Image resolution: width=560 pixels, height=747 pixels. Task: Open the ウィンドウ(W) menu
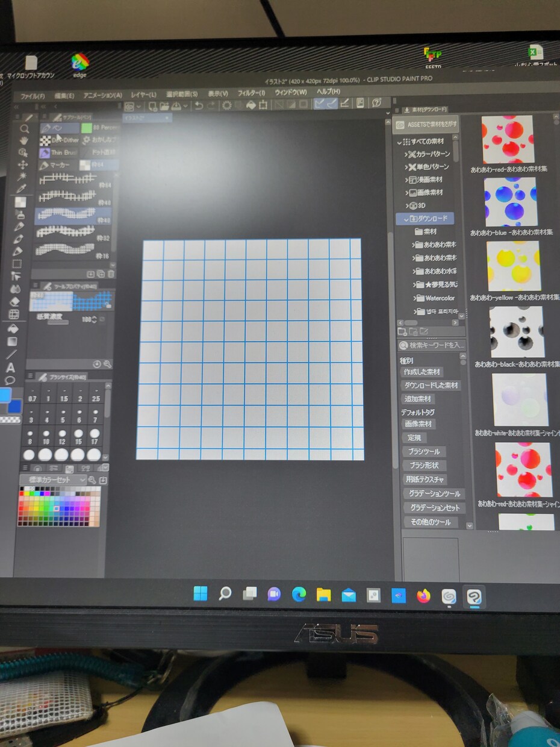point(291,92)
